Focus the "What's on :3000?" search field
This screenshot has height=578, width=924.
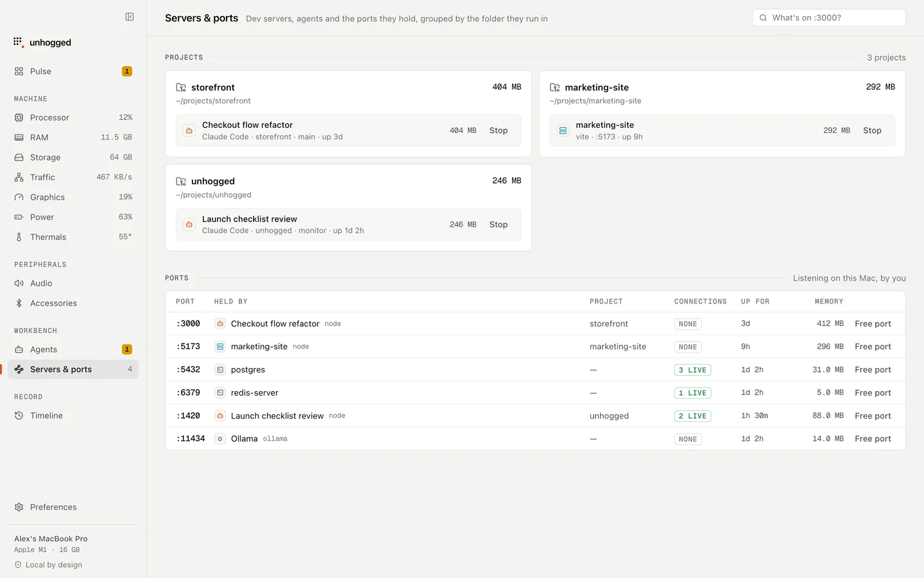(828, 18)
